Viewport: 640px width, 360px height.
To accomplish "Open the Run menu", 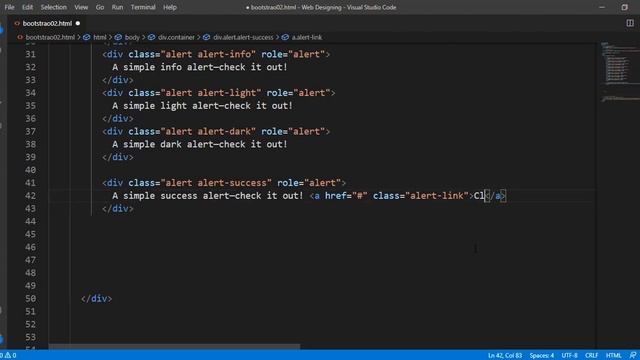I will click(x=117, y=7).
